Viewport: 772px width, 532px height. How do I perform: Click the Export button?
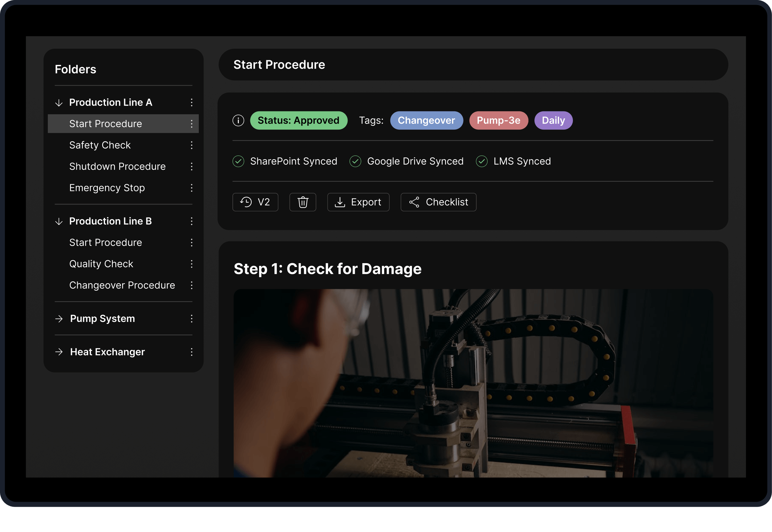358,202
